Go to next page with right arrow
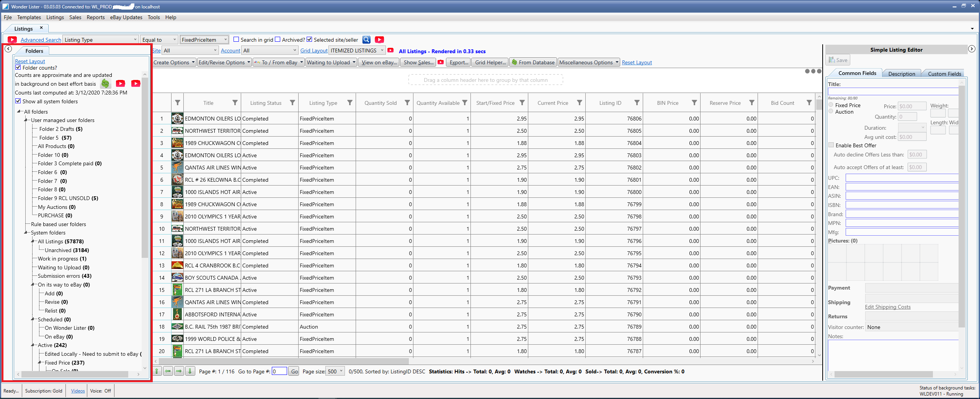Image resolution: width=980 pixels, height=399 pixels. pos(179,371)
